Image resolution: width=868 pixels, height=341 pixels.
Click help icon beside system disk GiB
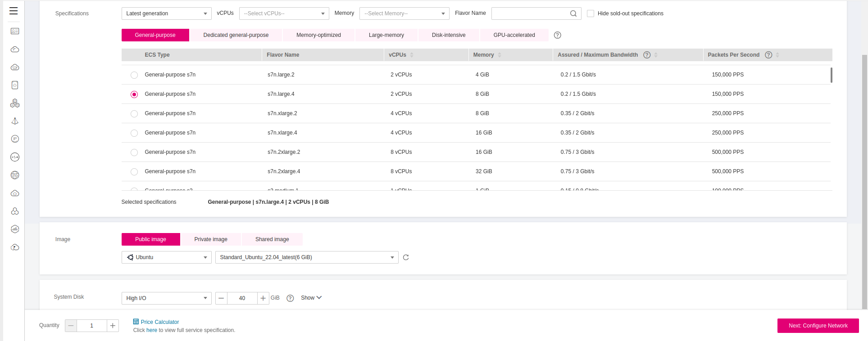(x=290, y=298)
